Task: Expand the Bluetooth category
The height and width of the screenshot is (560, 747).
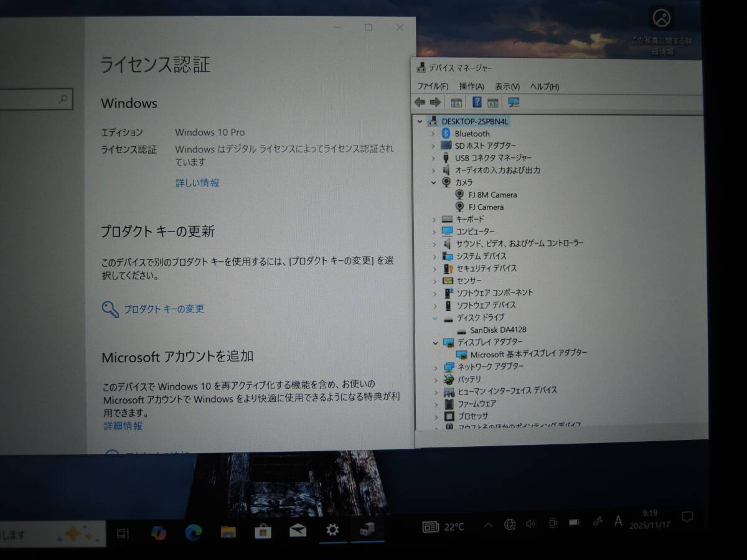Action: tap(433, 134)
